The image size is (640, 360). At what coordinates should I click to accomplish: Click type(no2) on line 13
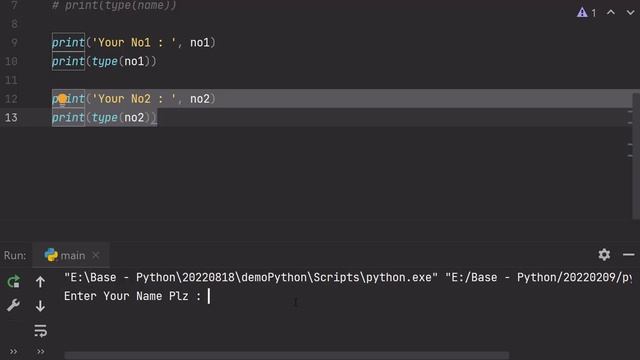click(121, 118)
